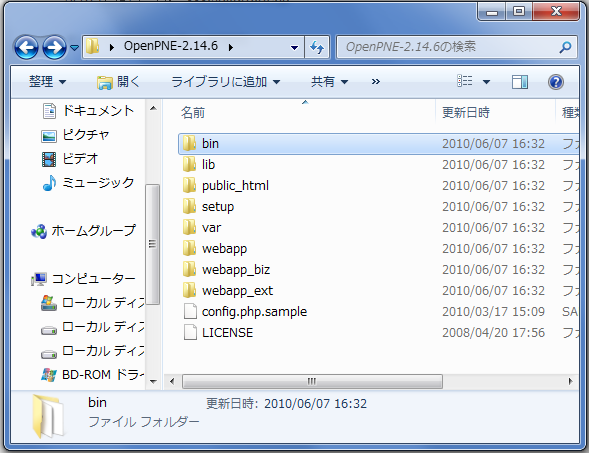
Task: Click the magnifier search icon
Action: click(565, 47)
